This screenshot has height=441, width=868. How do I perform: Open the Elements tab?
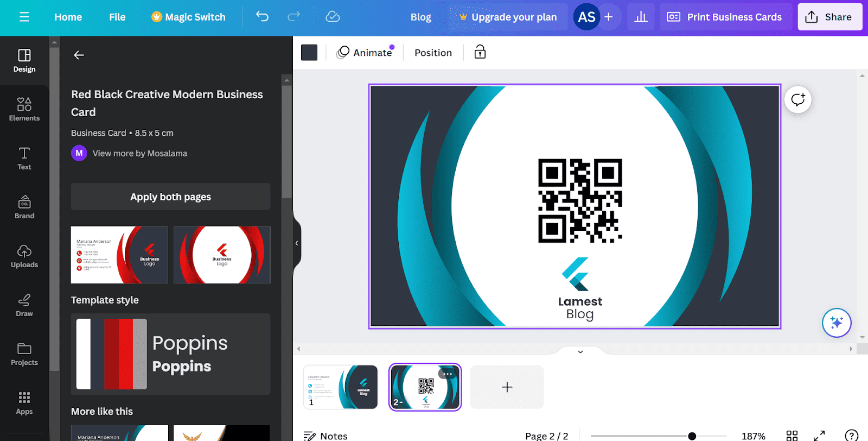[24, 109]
